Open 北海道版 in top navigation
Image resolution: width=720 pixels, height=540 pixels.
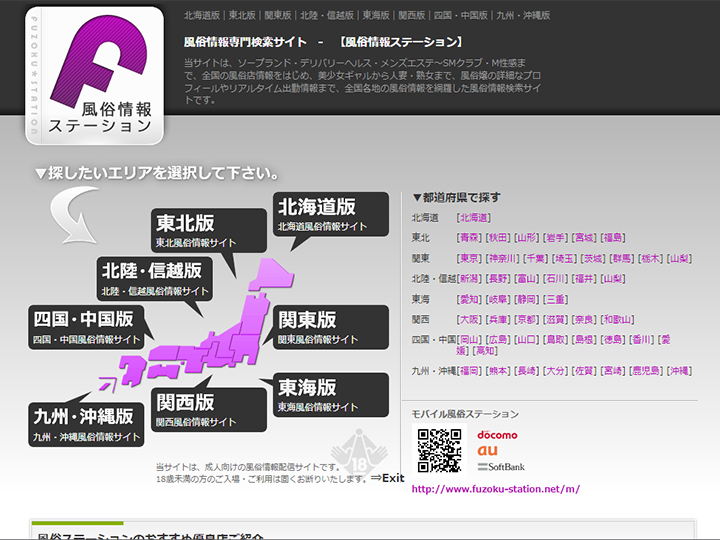[202, 16]
